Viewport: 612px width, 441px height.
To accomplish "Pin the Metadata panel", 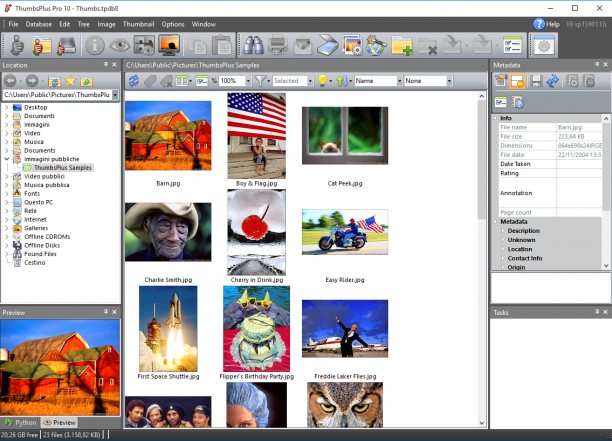I will 597,64.
